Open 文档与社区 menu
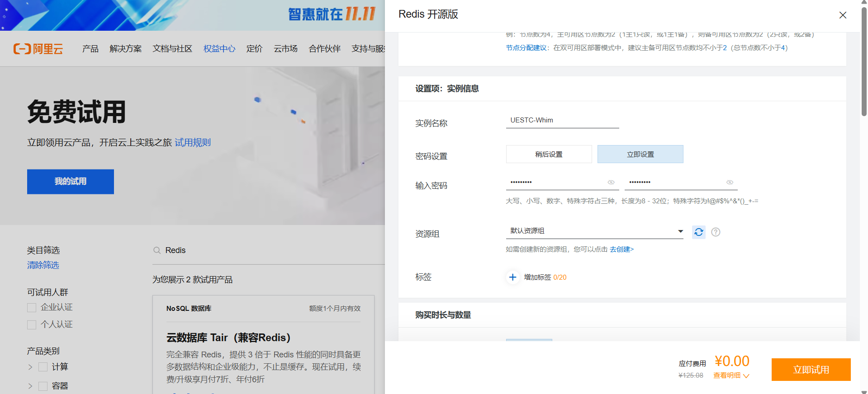Image resolution: width=868 pixels, height=394 pixels. pos(172,48)
